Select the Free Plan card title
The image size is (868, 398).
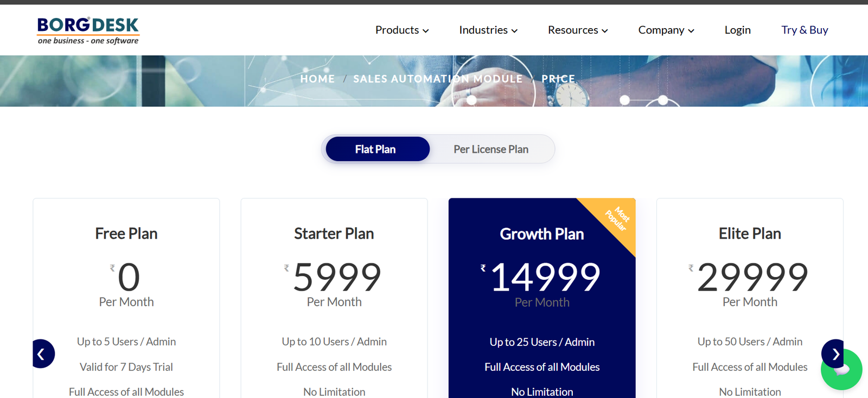126,234
